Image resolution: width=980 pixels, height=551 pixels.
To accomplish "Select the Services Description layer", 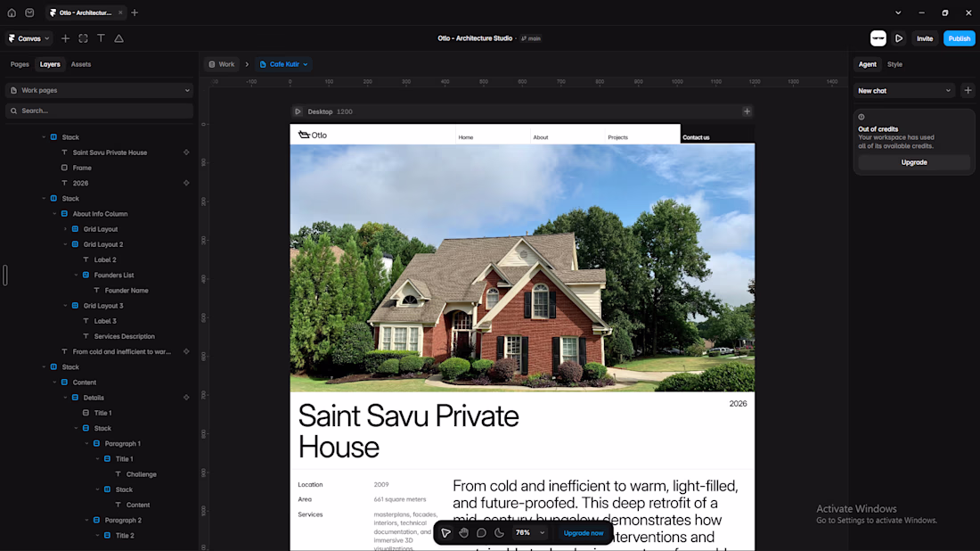I will coord(125,336).
